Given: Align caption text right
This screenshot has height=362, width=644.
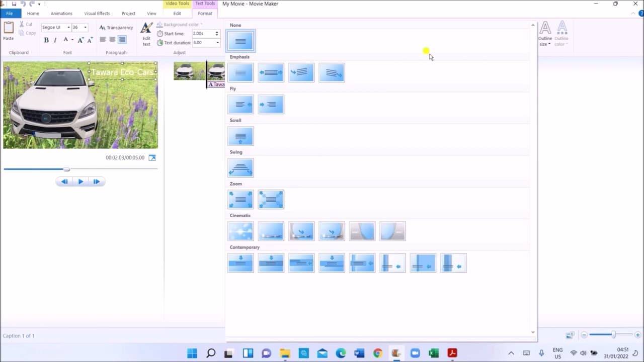Looking at the screenshot, I should [122, 39].
